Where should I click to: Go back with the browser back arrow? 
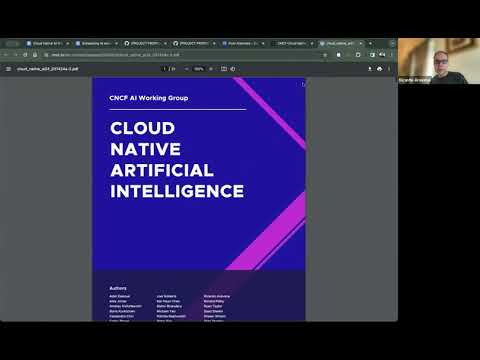[6, 55]
